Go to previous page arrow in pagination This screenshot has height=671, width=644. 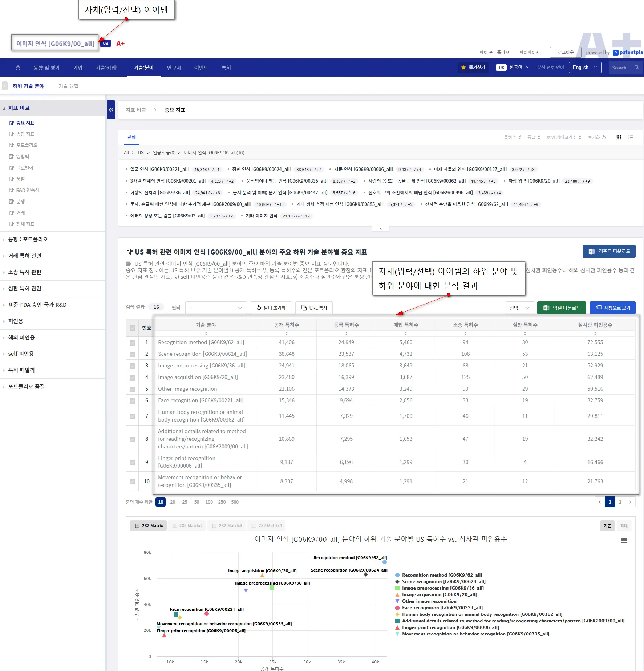tap(600, 502)
